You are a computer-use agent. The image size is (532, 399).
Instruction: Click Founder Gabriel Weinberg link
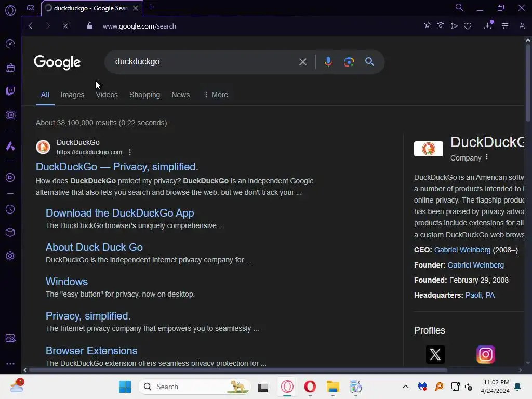[x=475, y=265]
